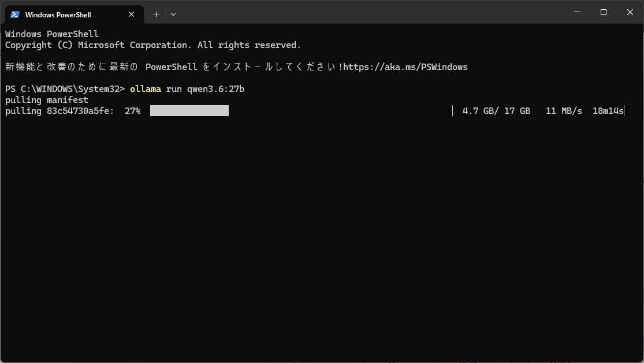The image size is (644, 363).
Task: Close the Windows PowerShell tab
Action: pos(132,14)
